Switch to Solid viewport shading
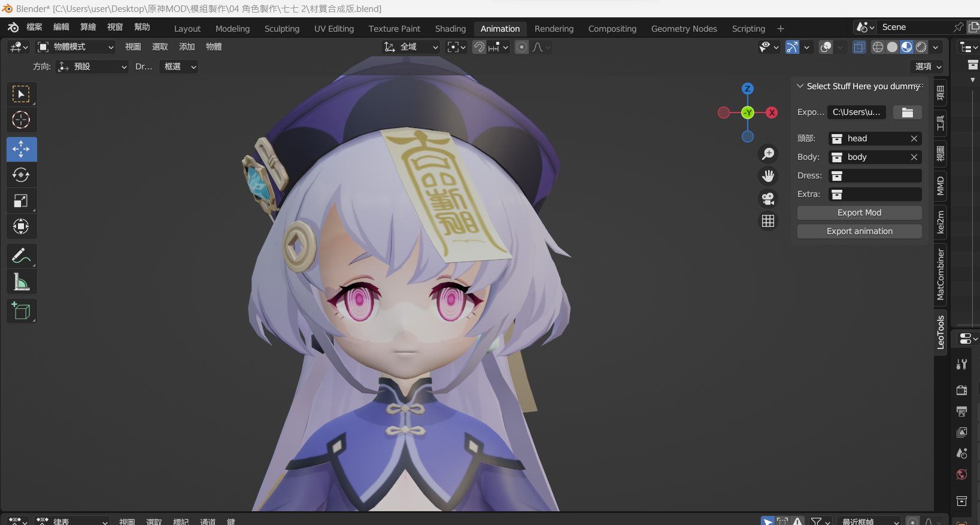 (892, 47)
